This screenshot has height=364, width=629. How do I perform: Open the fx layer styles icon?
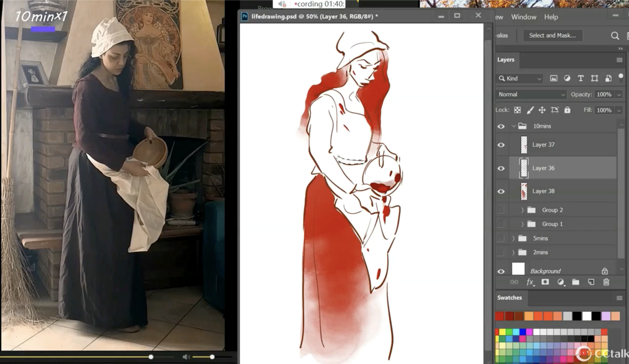[530, 282]
